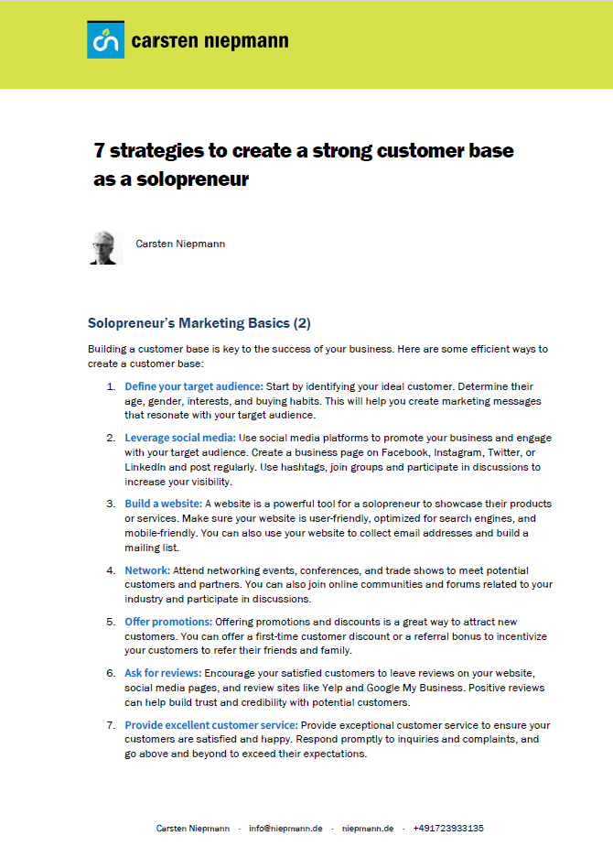Image resolution: width=613 pixels, height=868 pixels.
Task: Click the Network list heading
Action: (147, 570)
